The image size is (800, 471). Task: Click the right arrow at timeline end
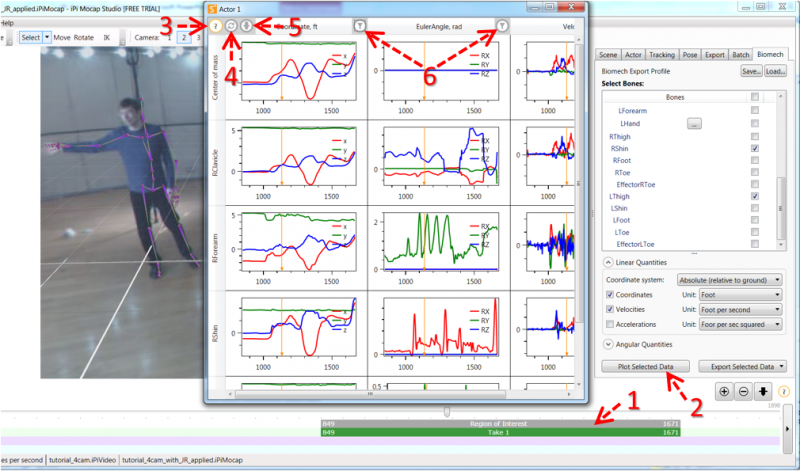click(787, 429)
